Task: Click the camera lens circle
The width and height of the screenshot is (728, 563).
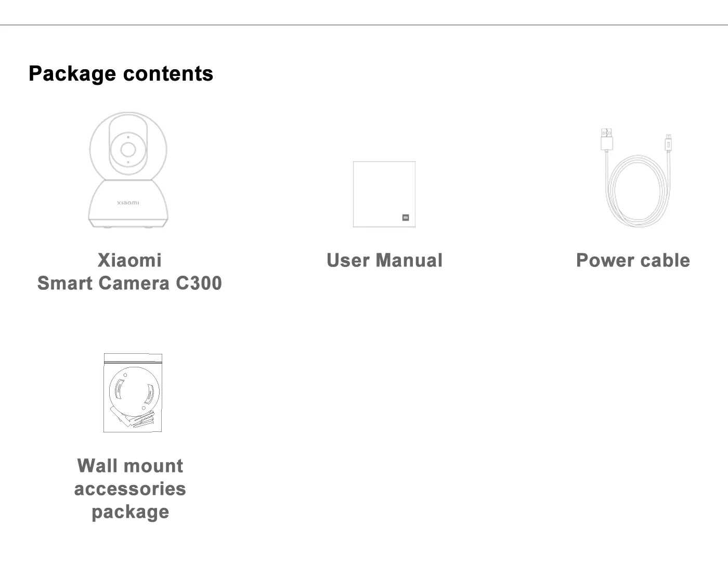Action: [x=128, y=149]
